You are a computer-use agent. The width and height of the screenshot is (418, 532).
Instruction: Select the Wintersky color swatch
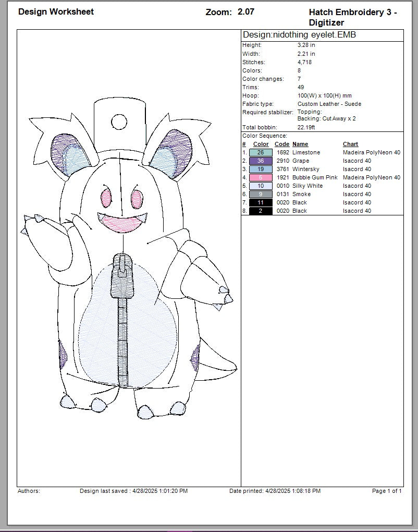(261, 169)
